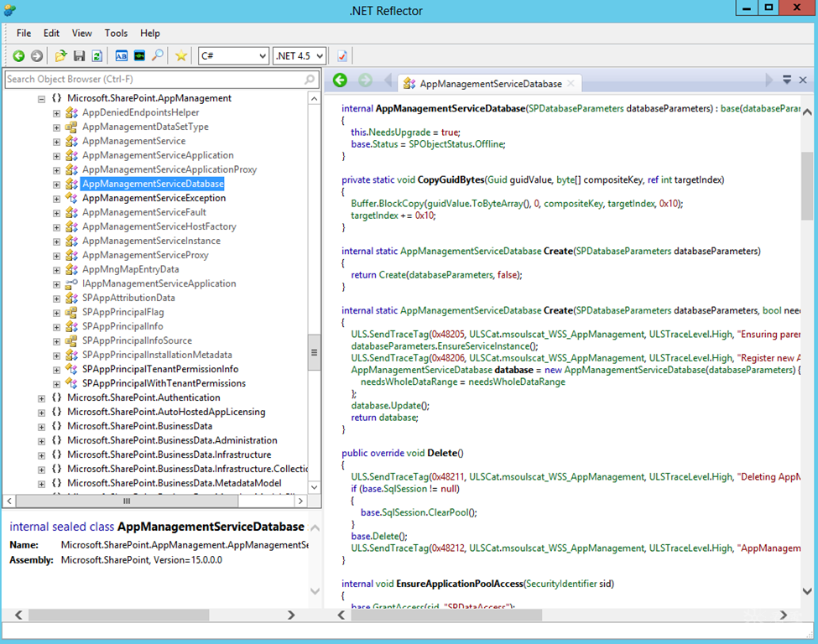Viewport: 818px width, 644px height.
Task: Open the Tools menu
Action: pos(116,33)
